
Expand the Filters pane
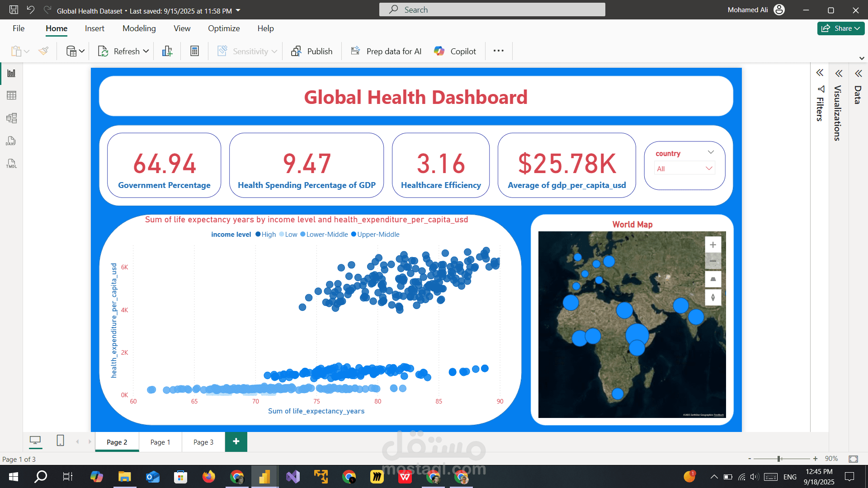click(820, 73)
